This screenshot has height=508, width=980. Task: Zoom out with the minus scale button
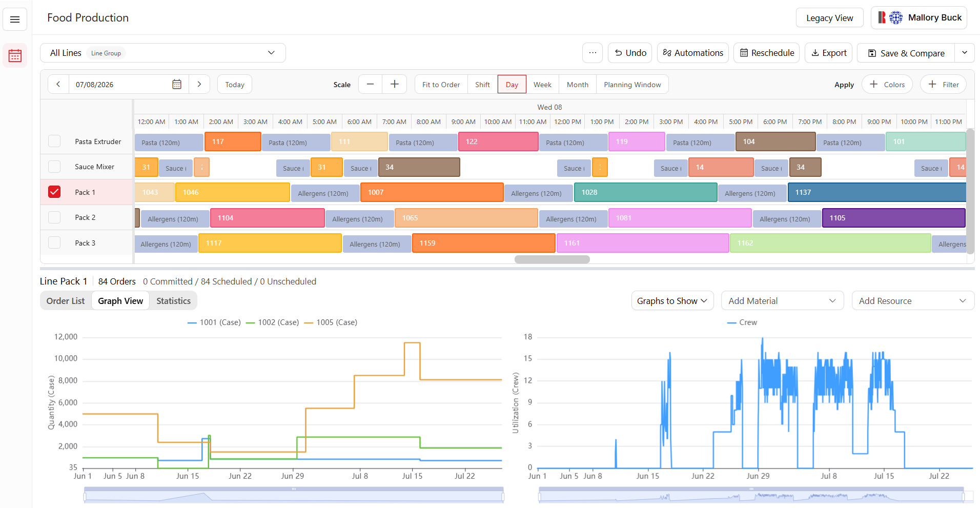[370, 85]
